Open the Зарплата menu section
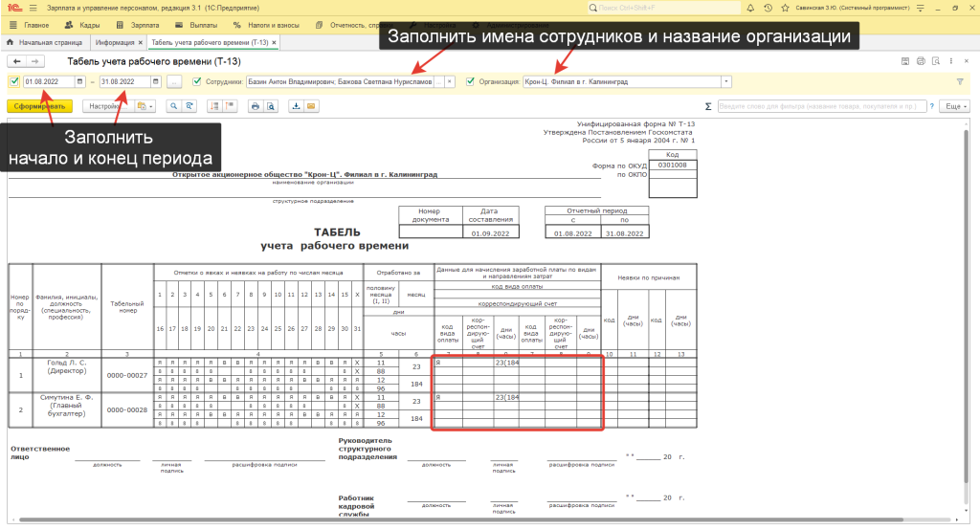 [143, 25]
